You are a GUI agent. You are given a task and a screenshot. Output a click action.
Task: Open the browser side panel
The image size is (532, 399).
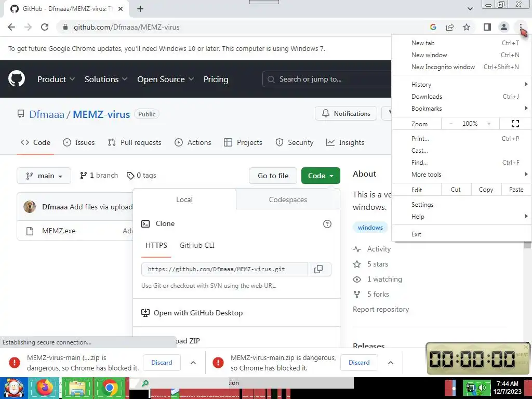(x=487, y=27)
